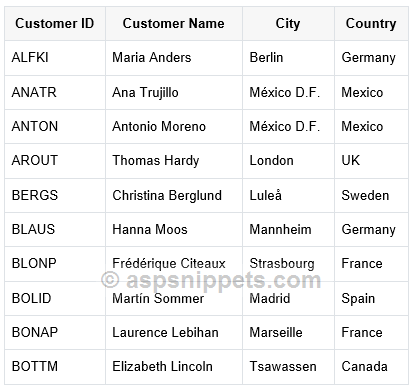Click the London city cell
Viewport: 414px width, 391px height.
pos(288,161)
